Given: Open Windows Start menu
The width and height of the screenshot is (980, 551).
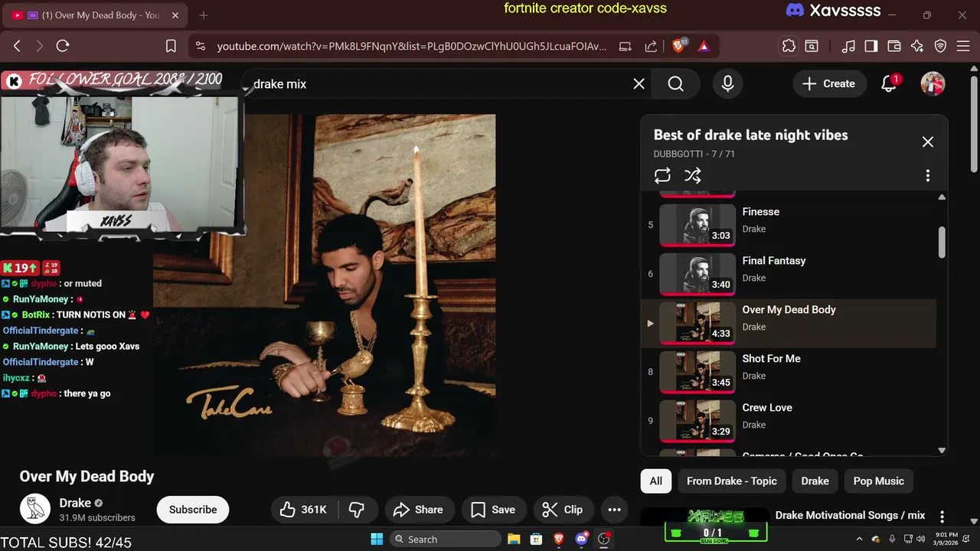Looking at the screenshot, I should (x=377, y=540).
